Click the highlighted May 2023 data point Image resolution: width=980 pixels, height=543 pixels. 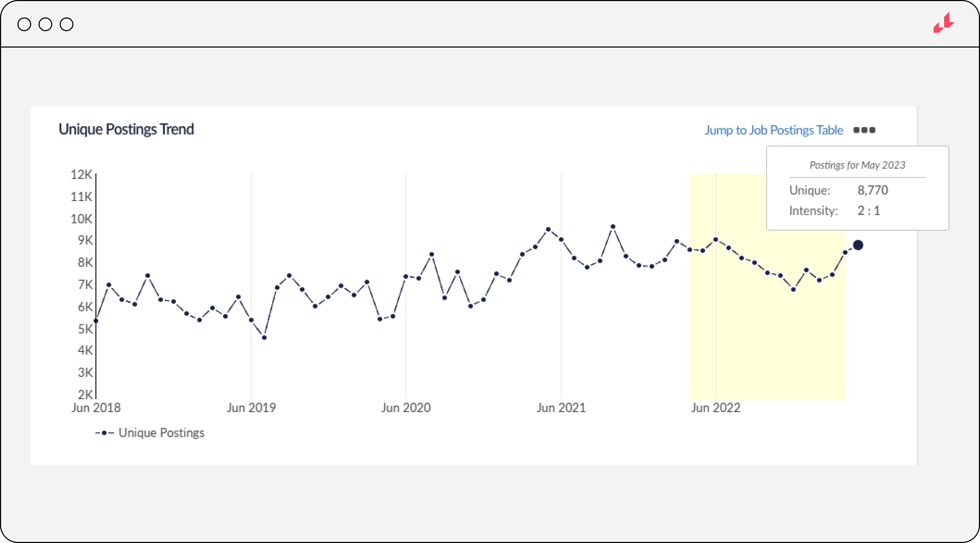[x=858, y=245]
